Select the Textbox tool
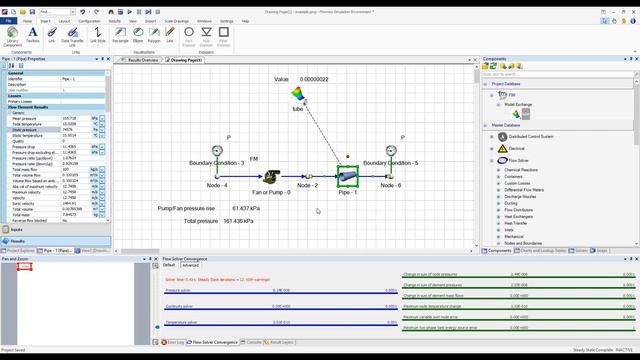640x360 pixels. coord(33,35)
